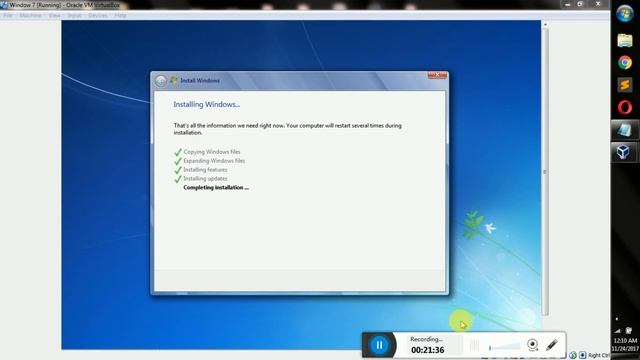Click the scrollbar up arrow of VM view
The width and height of the screenshot is (640, 360).
pos(545,24)
